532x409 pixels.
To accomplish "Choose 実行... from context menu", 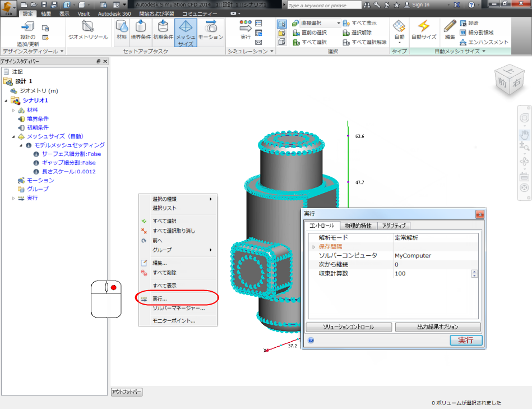I will point(178,298).
